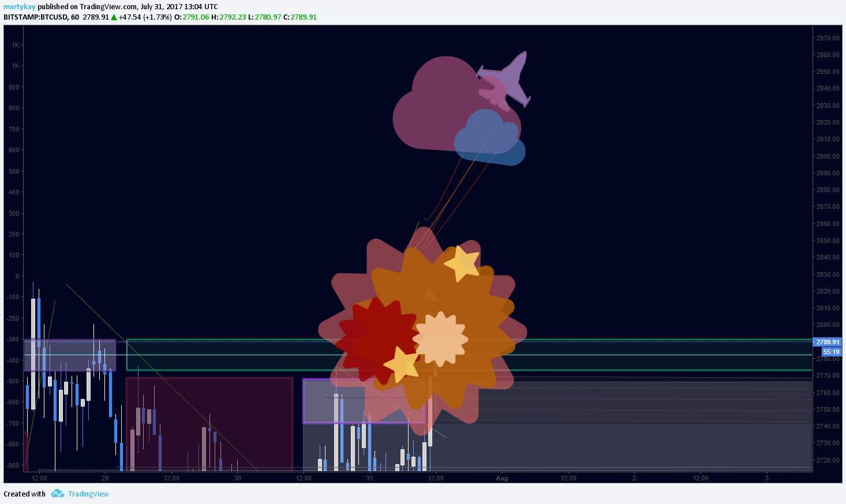Viewport: 846px width, 504px height.
Task: Click the 29 date on time axis
Action: tap(105, 478)
